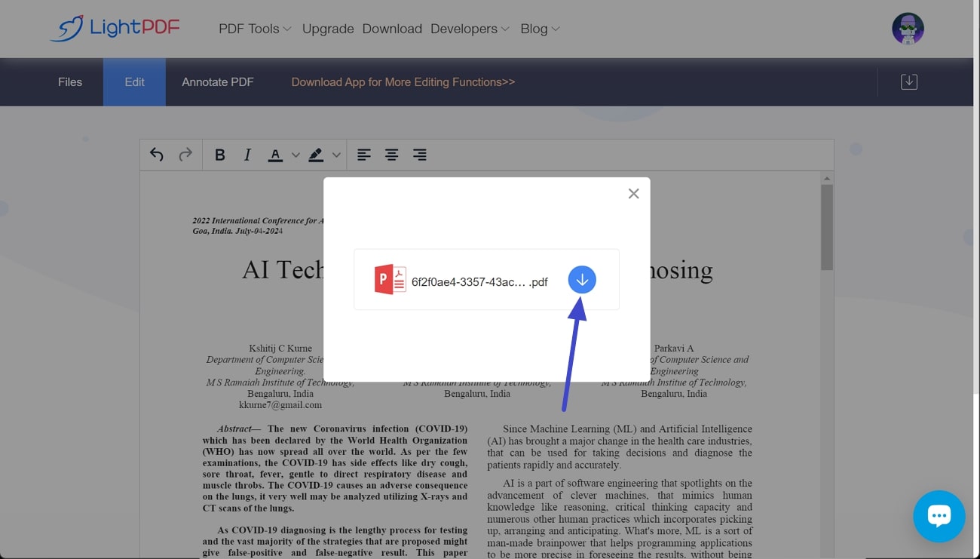Viewport: 980px width, 559px height.
Task: Switch to the Annotate PDF tab
Action: (x=217, y=81)
